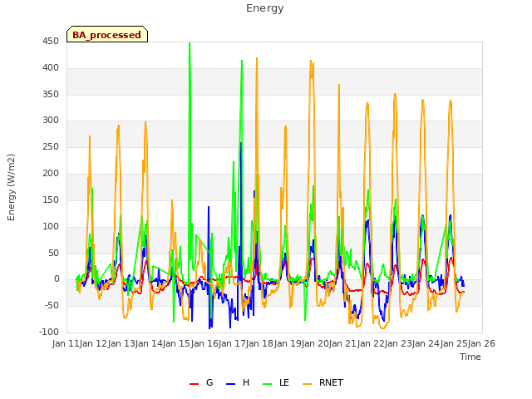Click the Jan 21 x-axis date label

(342, 343)
